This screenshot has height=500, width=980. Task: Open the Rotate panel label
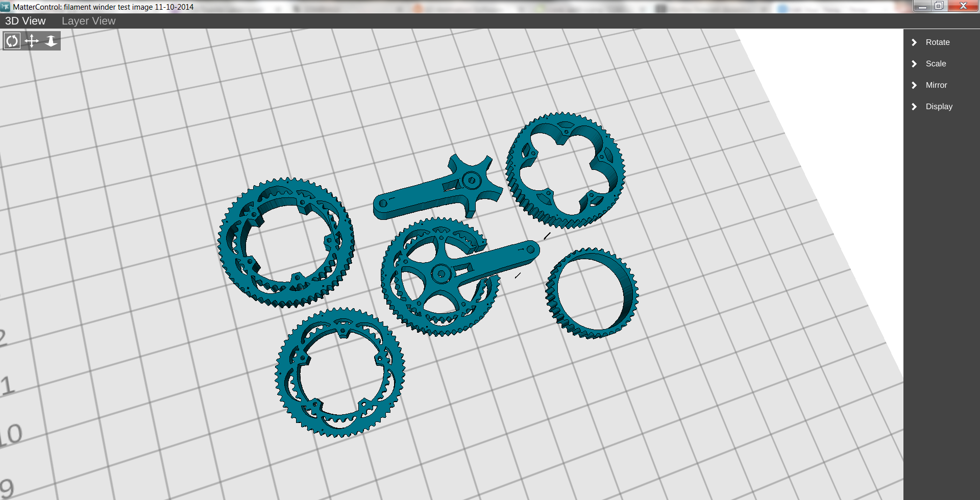pos(938,42)
